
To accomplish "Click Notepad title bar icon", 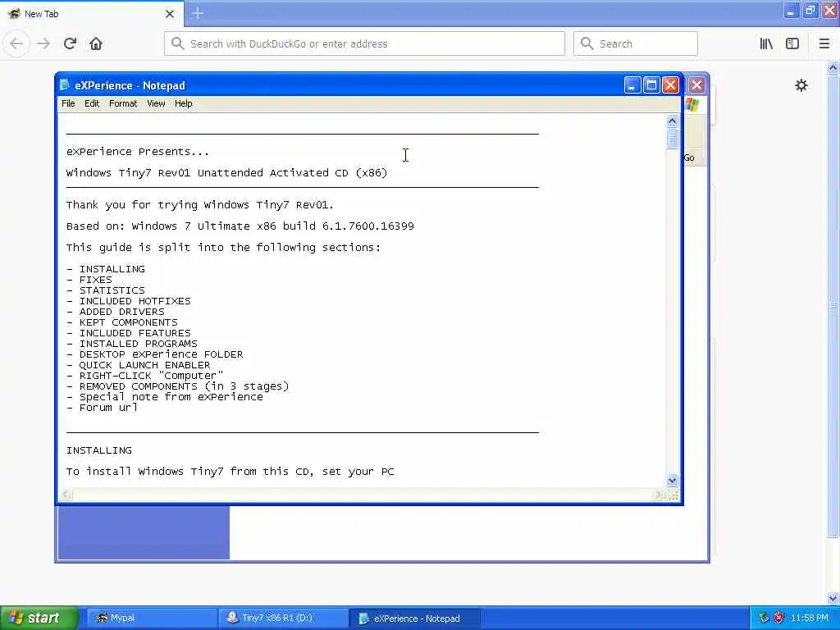I will coord(65,85).
